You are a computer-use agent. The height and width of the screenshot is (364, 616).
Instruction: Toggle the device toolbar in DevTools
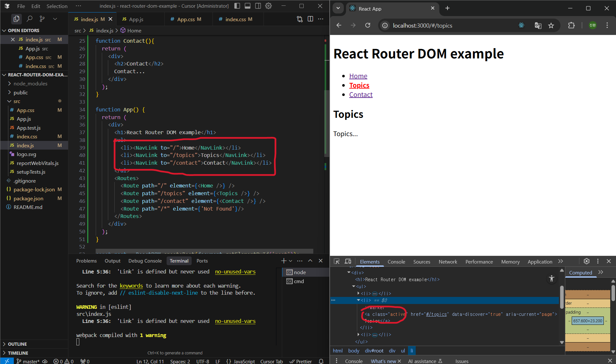click(348, 261)
